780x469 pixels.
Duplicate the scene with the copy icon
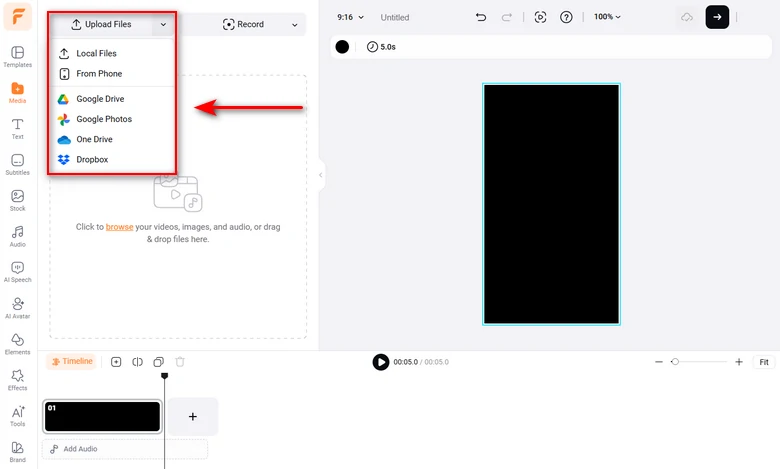[159, 362]
